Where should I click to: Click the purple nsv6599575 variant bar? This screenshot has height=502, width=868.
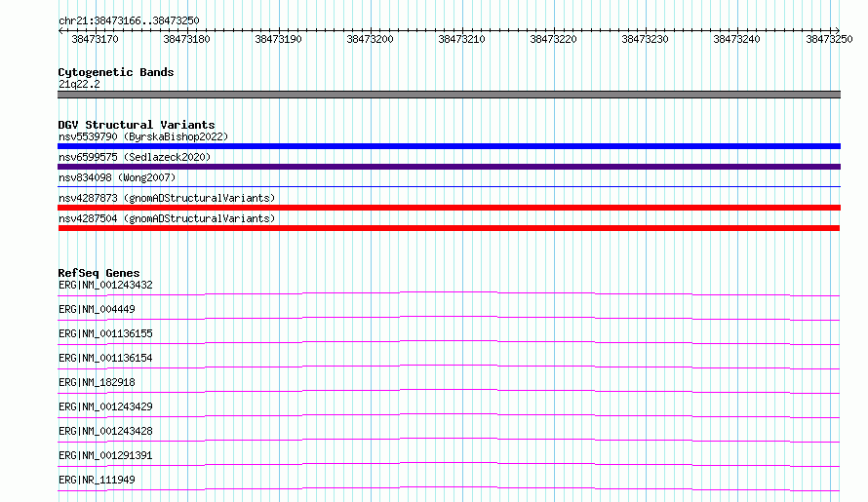click(449, 167)
